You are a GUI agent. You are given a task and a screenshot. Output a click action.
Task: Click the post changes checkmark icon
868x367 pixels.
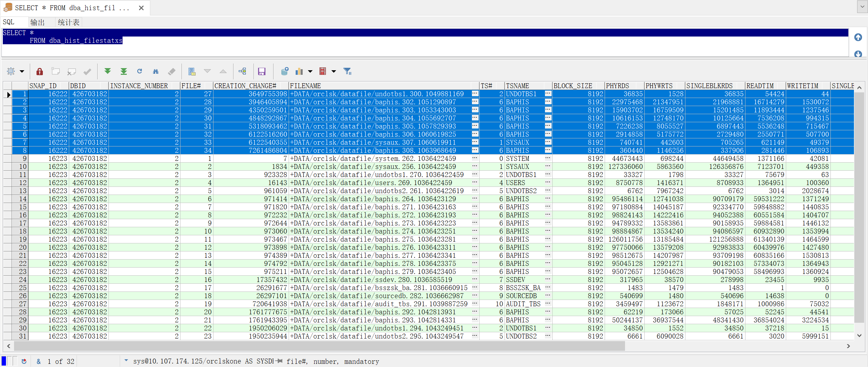pos(87,71)
